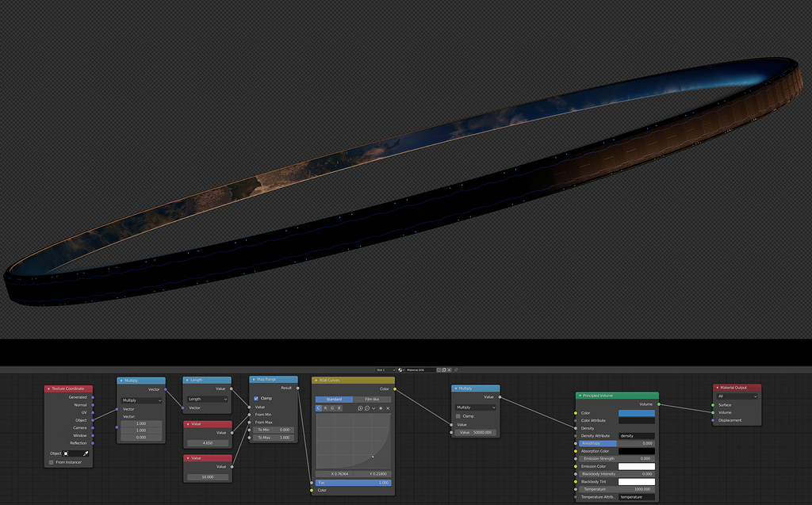Click the material sphere icon in the header
This screenshot has width=812, height=505.
click(x=400, y=370)
